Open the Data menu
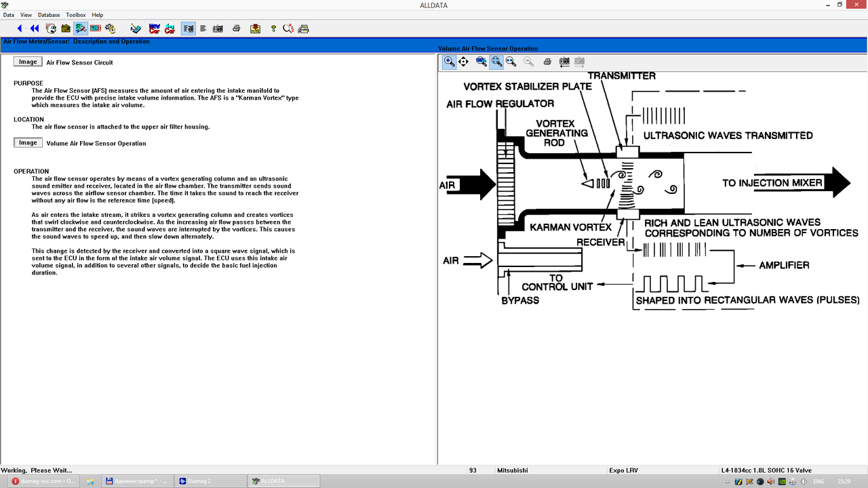868x488 pixels. [8, 15]
